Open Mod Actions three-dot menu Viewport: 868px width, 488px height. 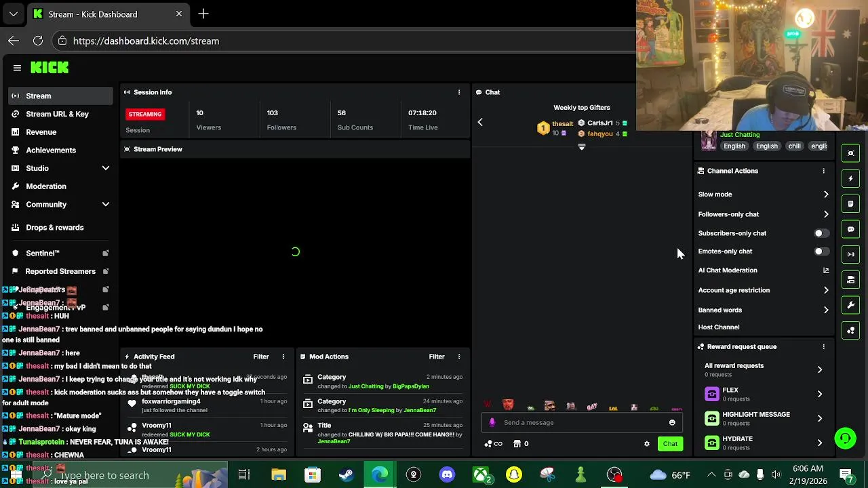click(x=459, y=357)
